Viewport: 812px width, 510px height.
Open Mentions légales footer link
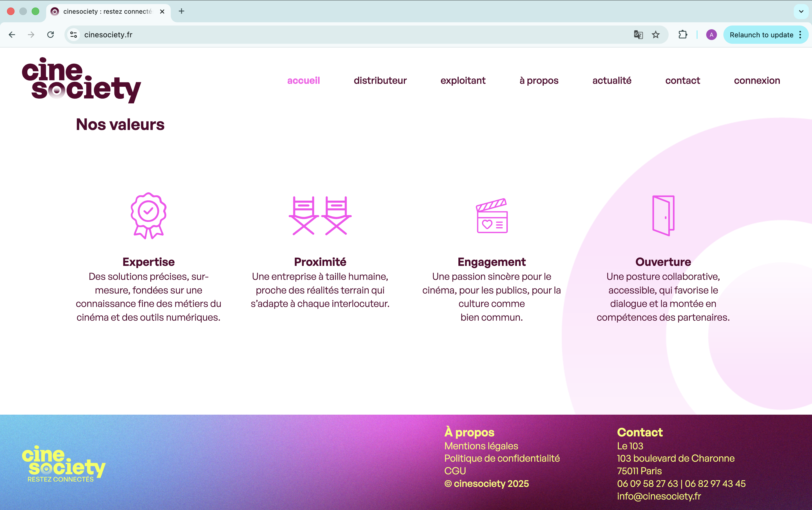481,446
